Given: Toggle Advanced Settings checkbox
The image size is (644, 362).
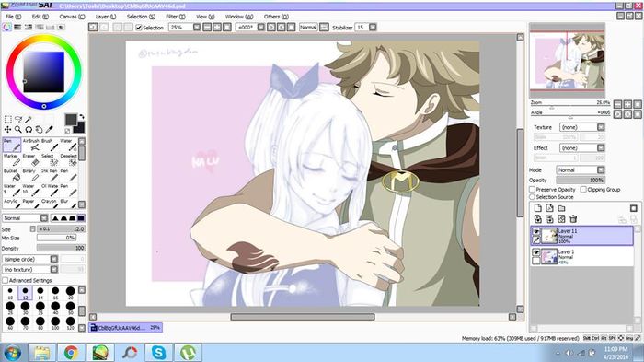Looking at the screenshot, I should pyautogui.click(x=5, y=280).
